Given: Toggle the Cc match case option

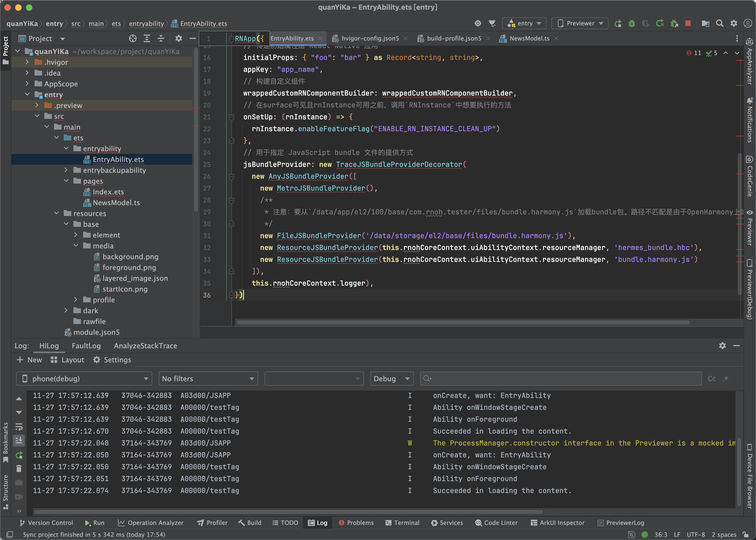Looking at the screenshot, I should [x=711, y=378].
